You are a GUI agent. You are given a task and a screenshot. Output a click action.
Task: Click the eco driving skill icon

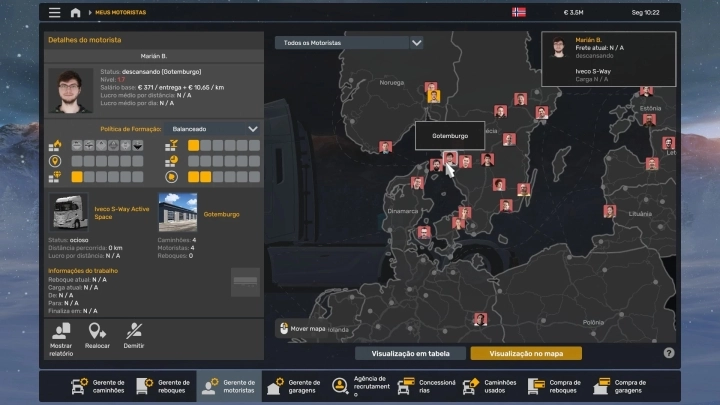[x=171, y=177]
